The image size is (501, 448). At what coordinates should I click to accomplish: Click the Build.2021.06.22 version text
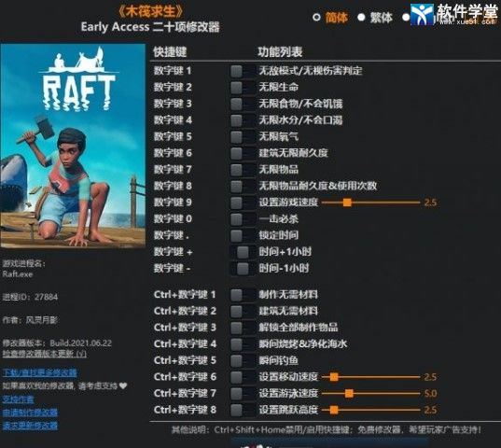coord(81,343)
